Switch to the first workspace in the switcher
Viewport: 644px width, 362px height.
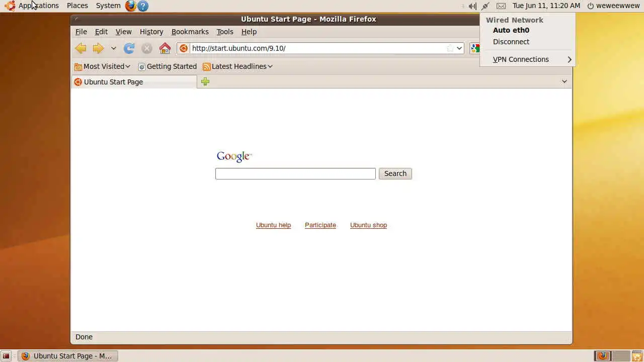(603, 356)
